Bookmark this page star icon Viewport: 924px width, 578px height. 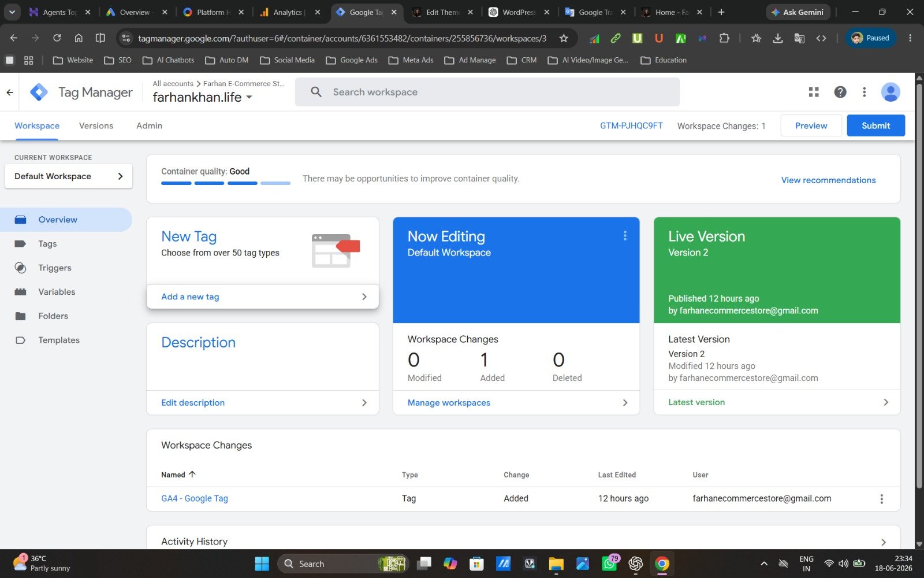click(564, 38)
